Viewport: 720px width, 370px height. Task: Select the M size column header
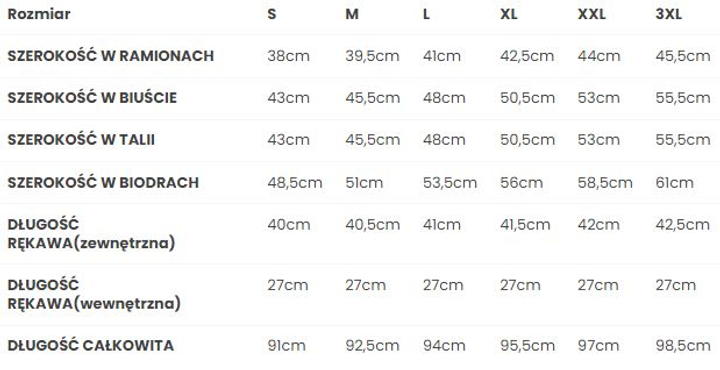[x=352, y=14]
